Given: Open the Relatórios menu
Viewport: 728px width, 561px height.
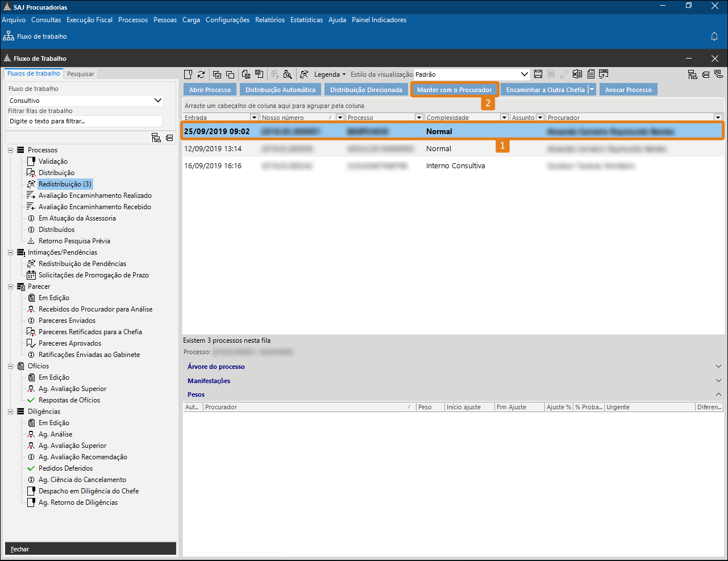Looking at the screenshot, I should coord(270,20).
